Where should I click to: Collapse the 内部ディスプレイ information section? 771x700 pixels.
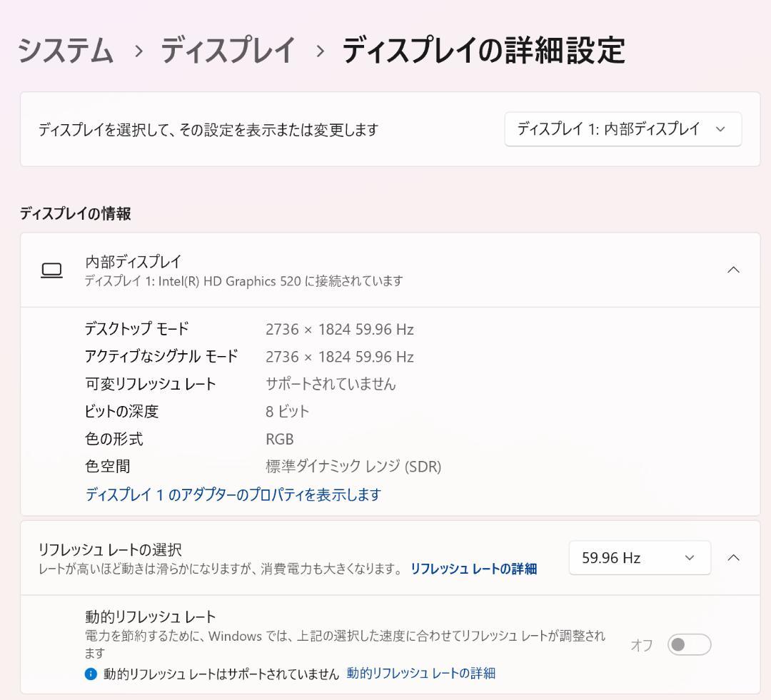[x=734, y=270]
